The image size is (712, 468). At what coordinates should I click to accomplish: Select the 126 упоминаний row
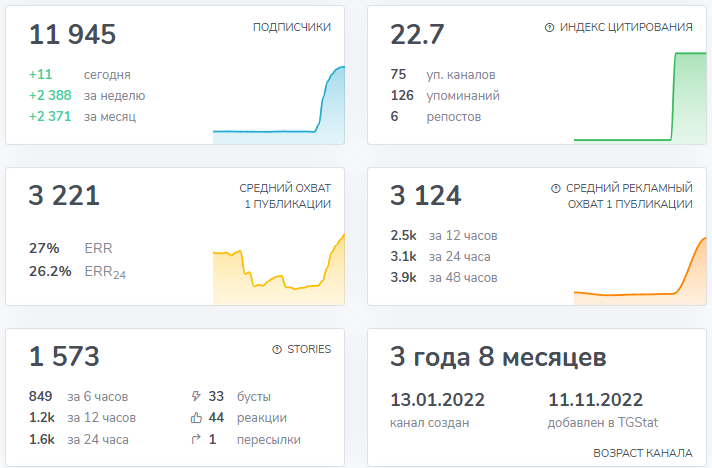point(445,96)
